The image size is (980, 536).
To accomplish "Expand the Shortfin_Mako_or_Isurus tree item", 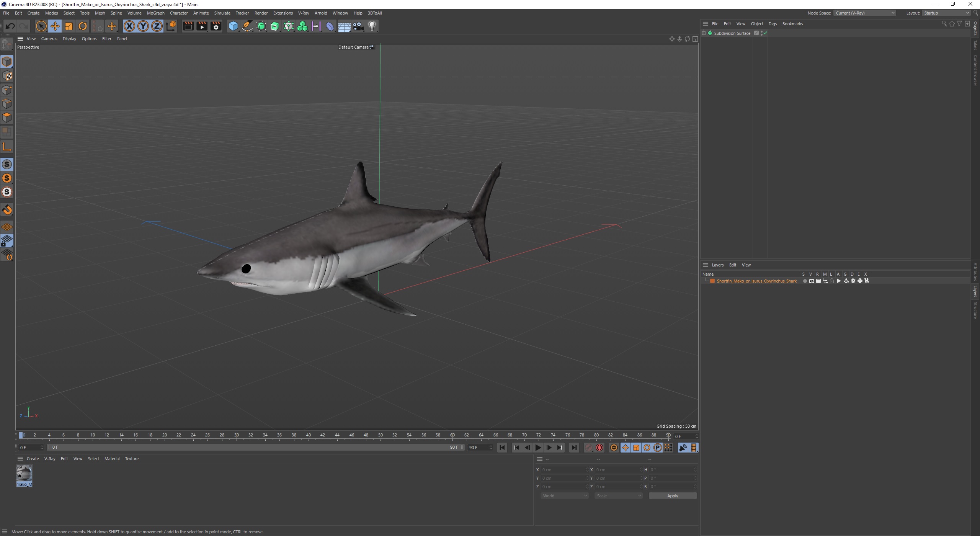I will [x=706, y=281].
